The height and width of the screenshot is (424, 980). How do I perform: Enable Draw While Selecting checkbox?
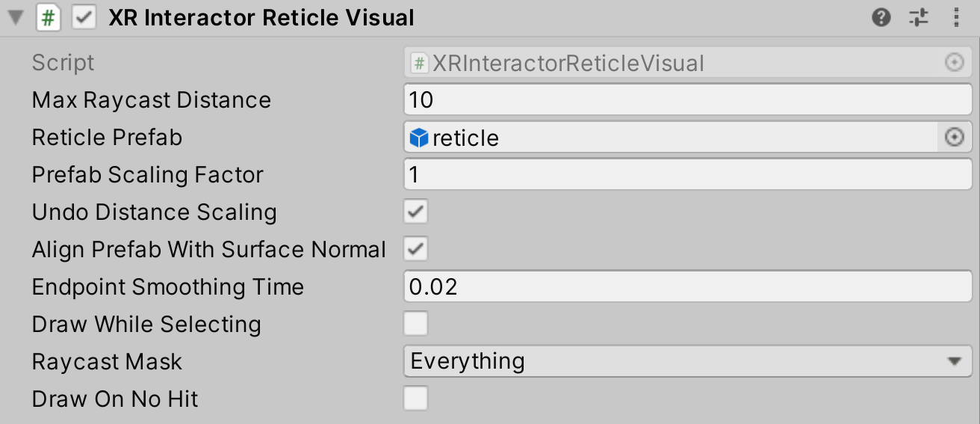tap(416, 324)
